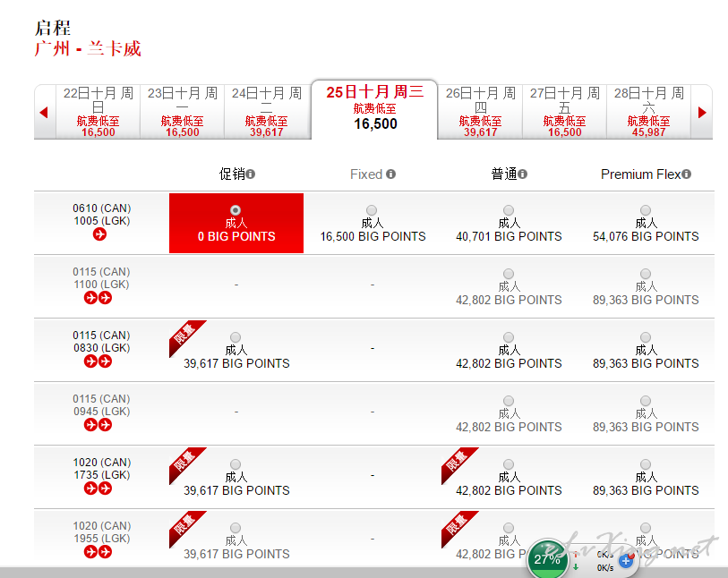Click the 促销 column header
The width and height of the screenshot is (728, 578).
pos(232,174)
